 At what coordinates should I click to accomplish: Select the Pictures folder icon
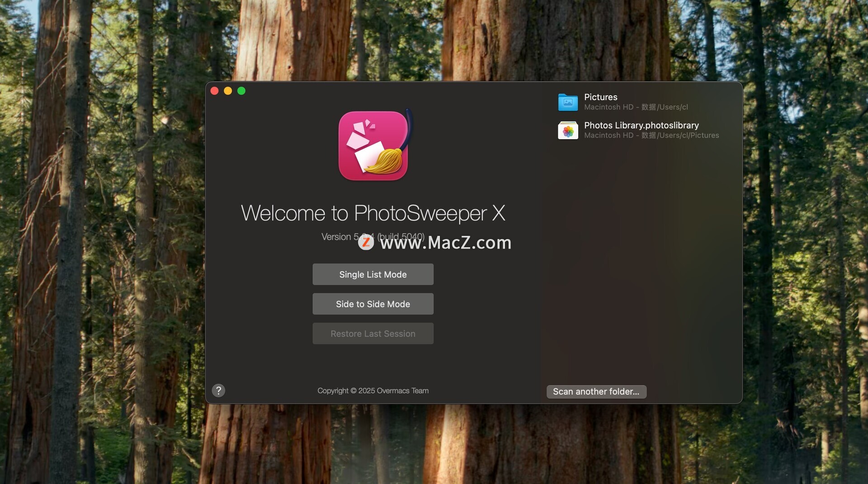click(568, 102)
